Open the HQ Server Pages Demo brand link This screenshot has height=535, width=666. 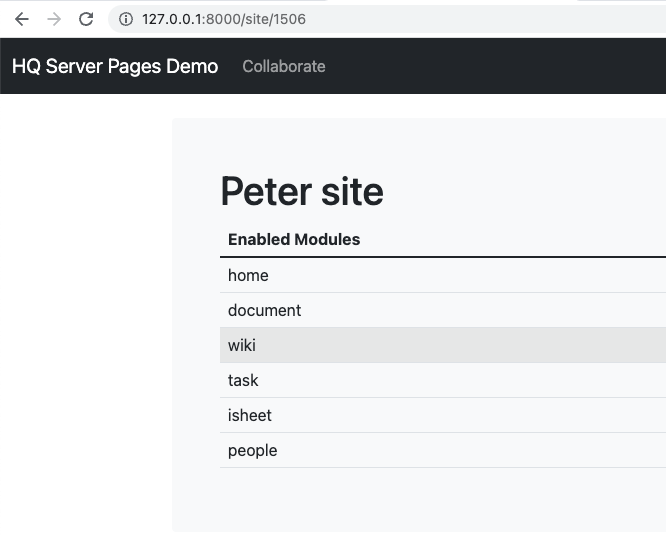pyautogui.click(x=115, y=66)
